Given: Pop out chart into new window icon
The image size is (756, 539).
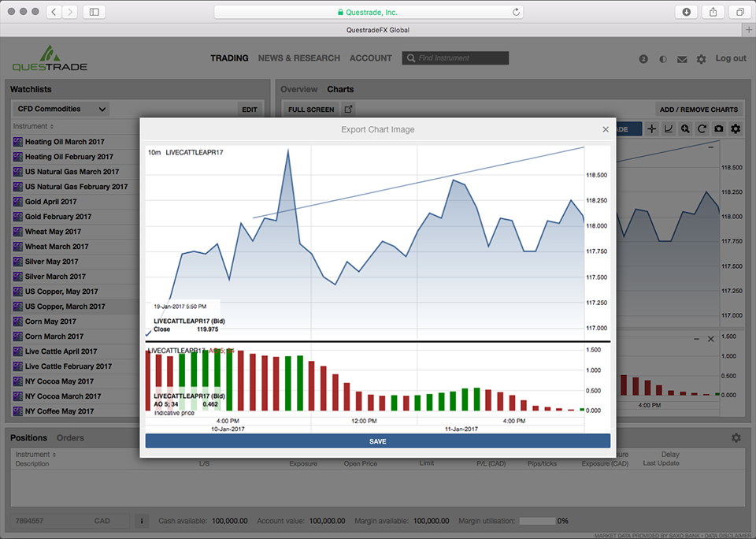Looking at the screenshot, I should [348, 109].
